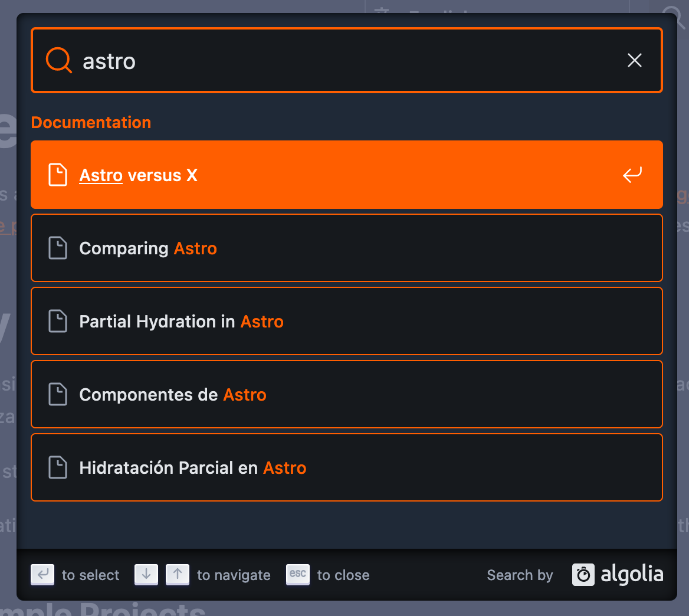The image size is (689, 616).
Task: Clear the search query with the X button
Action: click(634, 60)
